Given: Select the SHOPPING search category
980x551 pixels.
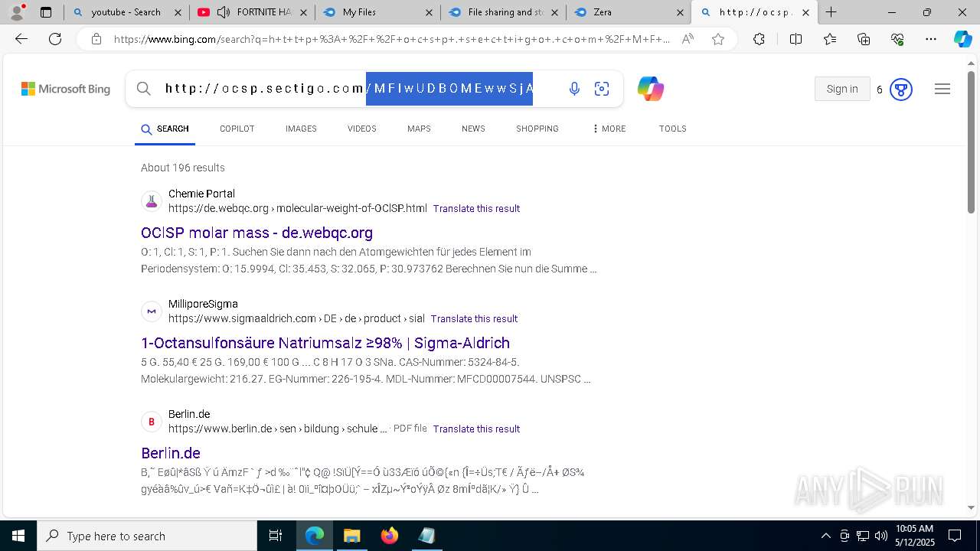Looking at the screenshot, I should pos(537,129).
